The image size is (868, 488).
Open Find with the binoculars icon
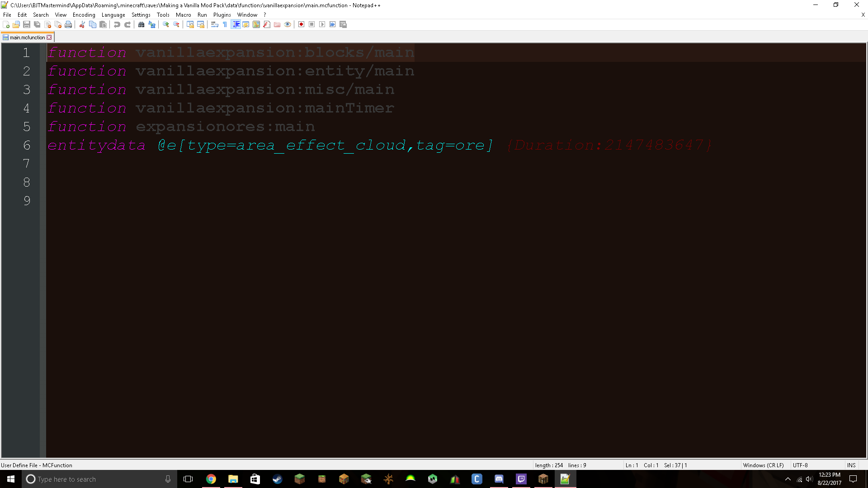click(142, 24)
